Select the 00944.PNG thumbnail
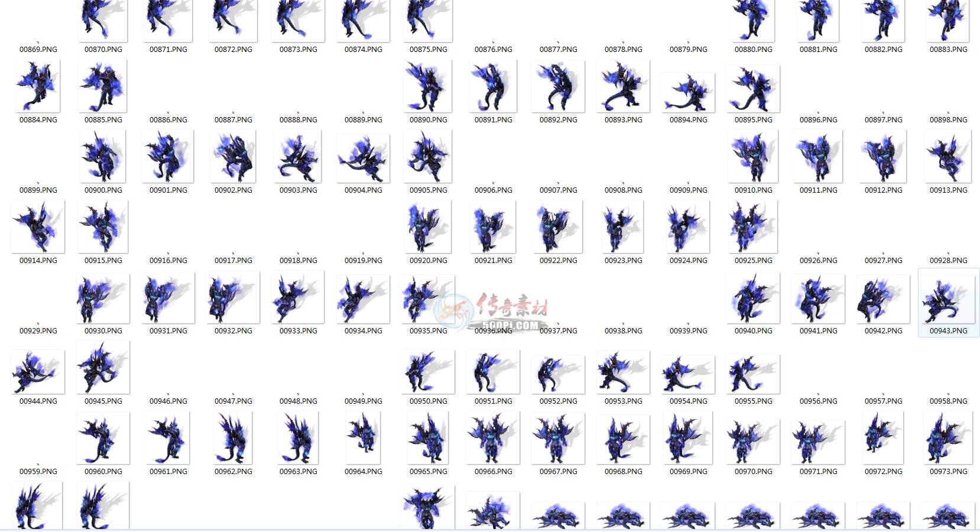This screenshot has width=980, height=532. tap(38, 372)
